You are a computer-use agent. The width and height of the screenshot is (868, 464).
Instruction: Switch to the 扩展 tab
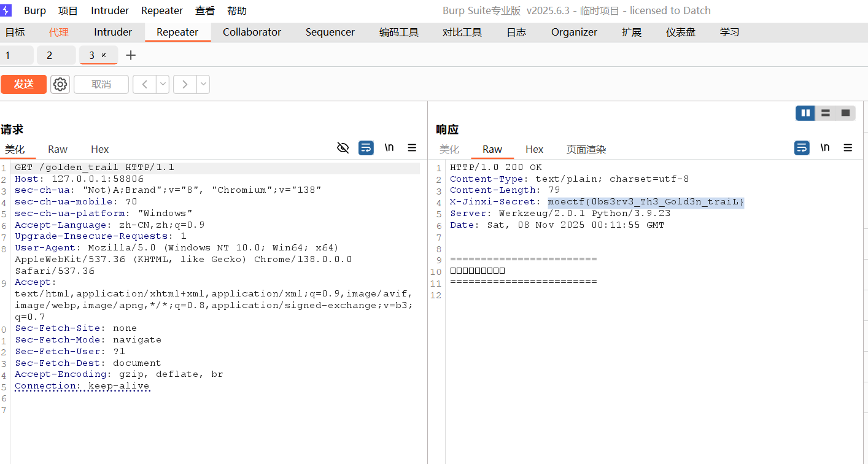click(x=632, y=32)
